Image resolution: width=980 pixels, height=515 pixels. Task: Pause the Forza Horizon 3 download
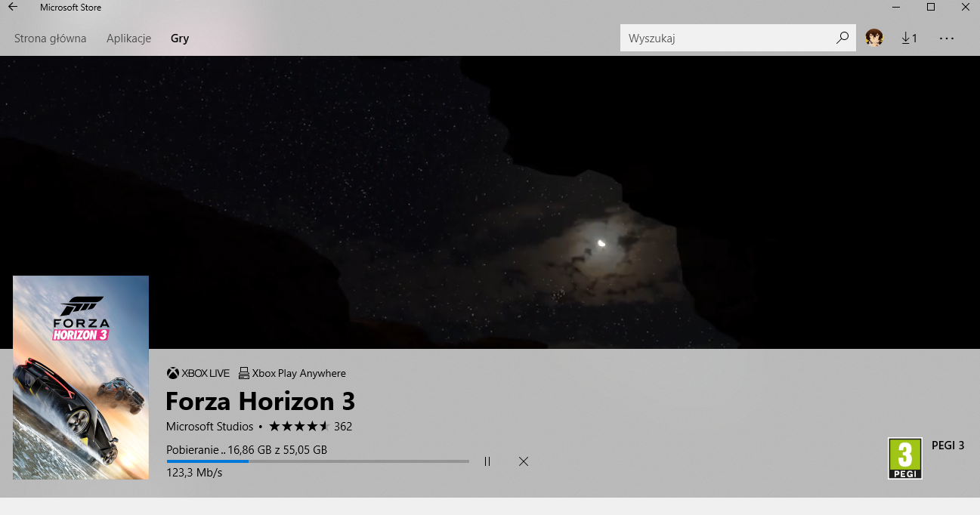point(487,461)
